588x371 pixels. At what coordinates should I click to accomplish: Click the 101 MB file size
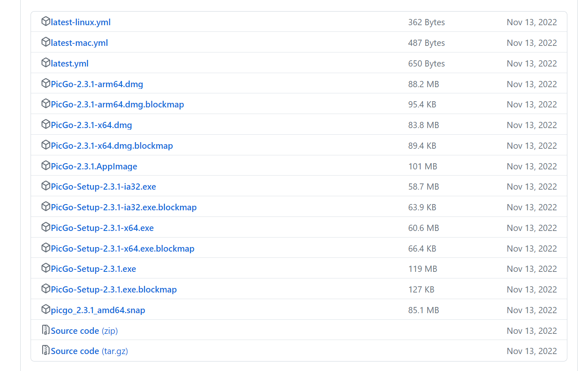423,166
